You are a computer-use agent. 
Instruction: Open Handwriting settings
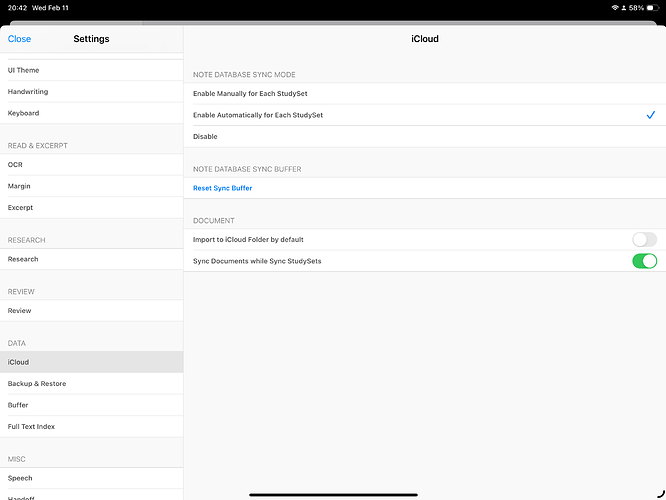point(28,92)
